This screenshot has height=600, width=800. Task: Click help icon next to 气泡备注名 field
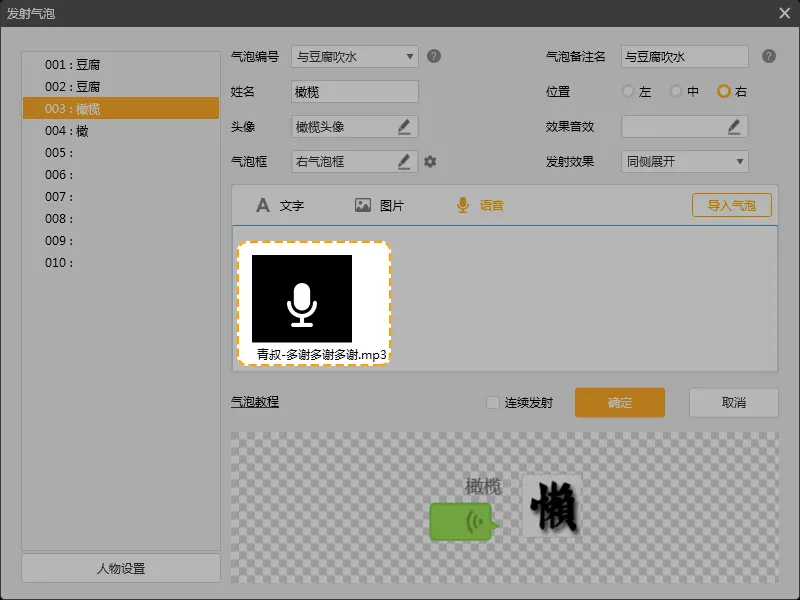coord(768,56)
